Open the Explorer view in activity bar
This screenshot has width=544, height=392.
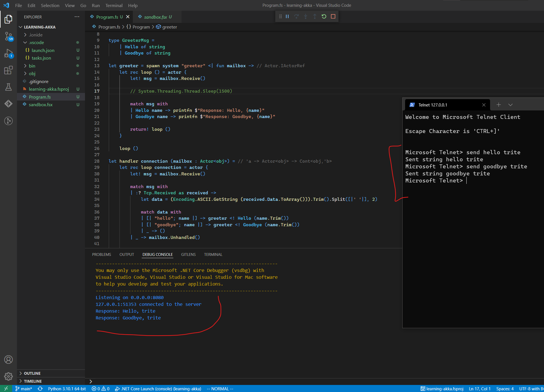[x=8, y=19]
